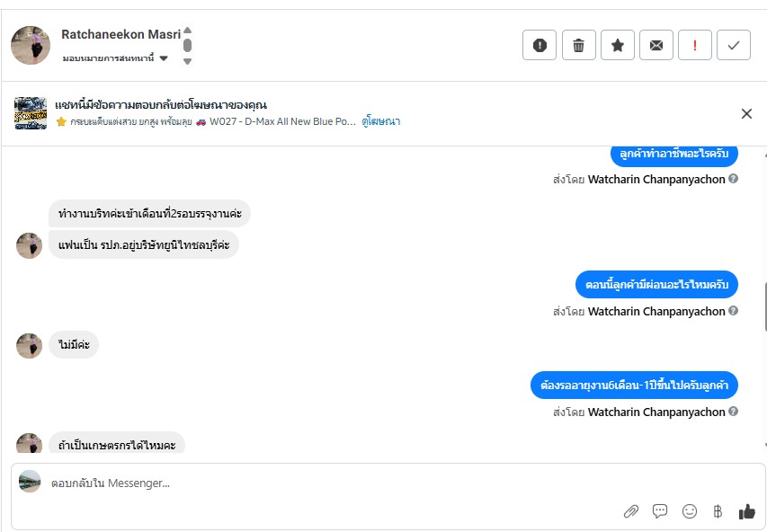Screen dimensions: 767x532
Task: Delete conversation using trash icon
Action: tap(579, 46)
